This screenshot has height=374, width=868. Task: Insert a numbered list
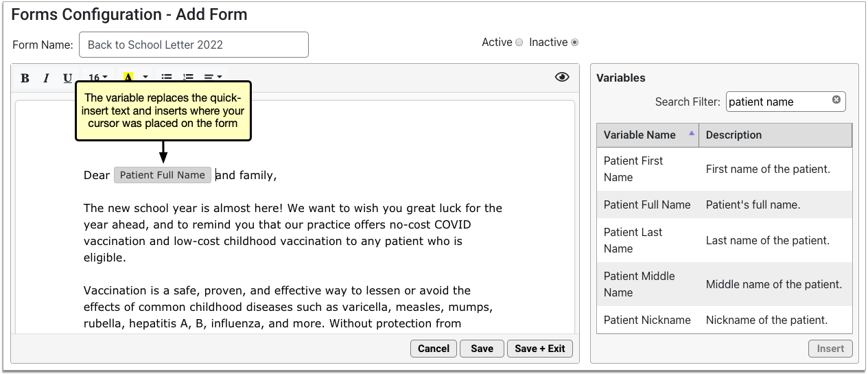pos(188,78)
